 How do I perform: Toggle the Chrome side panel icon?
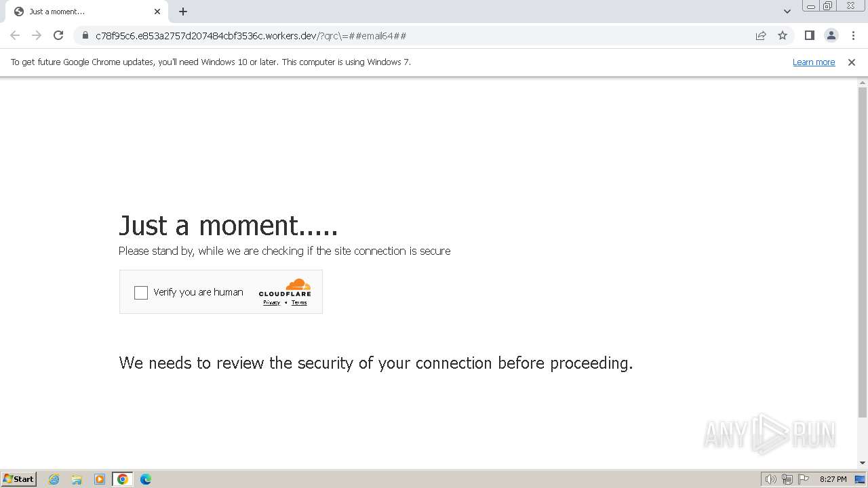tap(809, 35)
